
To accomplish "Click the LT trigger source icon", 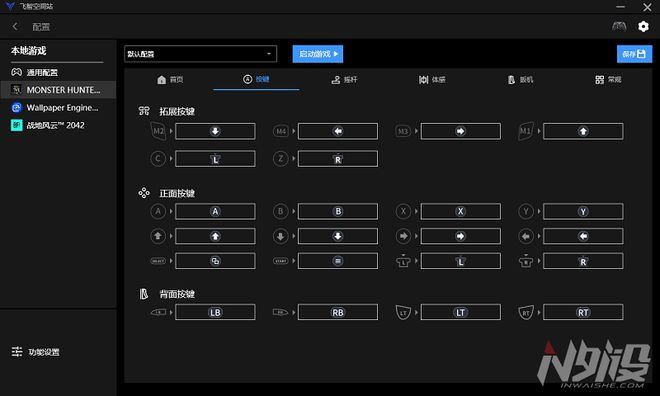I will [403, 312].
